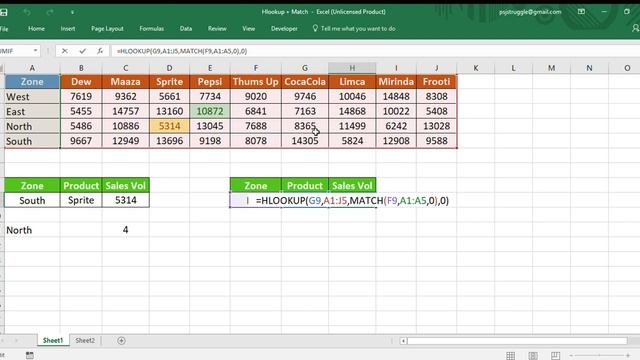Open Ribbon Display Options icon
The width and height of the screenshot is (640, 360).
[581, 12]
